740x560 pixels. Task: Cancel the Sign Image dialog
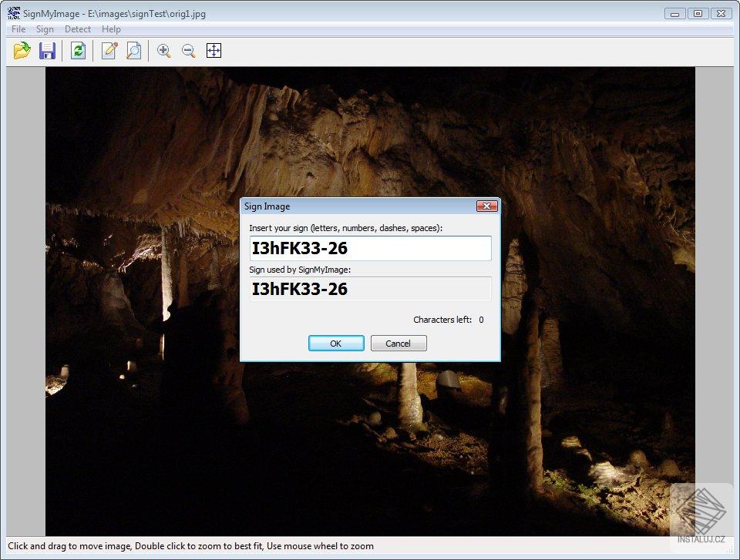(399, 344)
